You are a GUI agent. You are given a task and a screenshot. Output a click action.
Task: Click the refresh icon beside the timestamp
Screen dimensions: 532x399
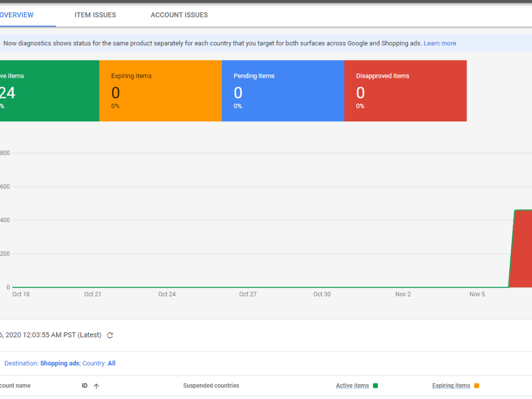point(110,335)
